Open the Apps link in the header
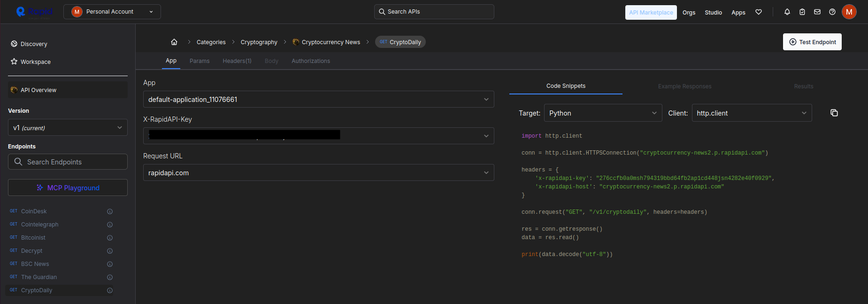 738,13
